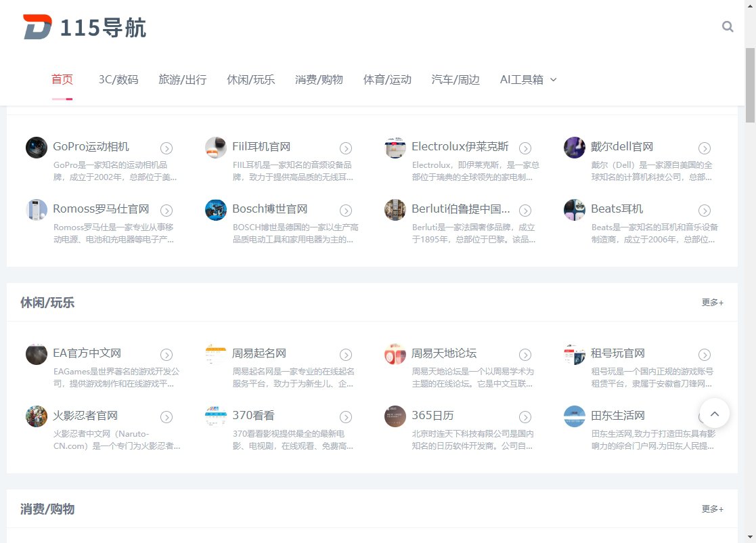Click arrow icon next to 租号玩官网
The height and width of the screenshot is (543, 756).
pos(705,355)
